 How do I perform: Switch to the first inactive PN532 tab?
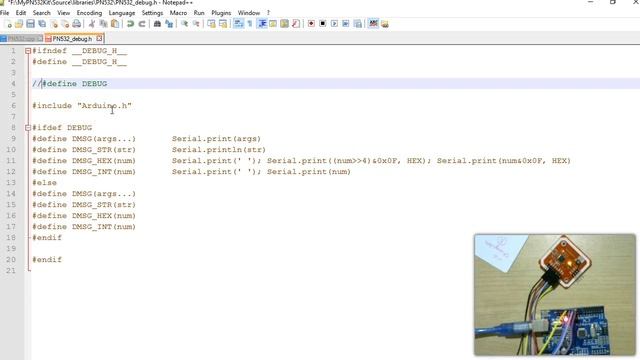pos(21,39)
